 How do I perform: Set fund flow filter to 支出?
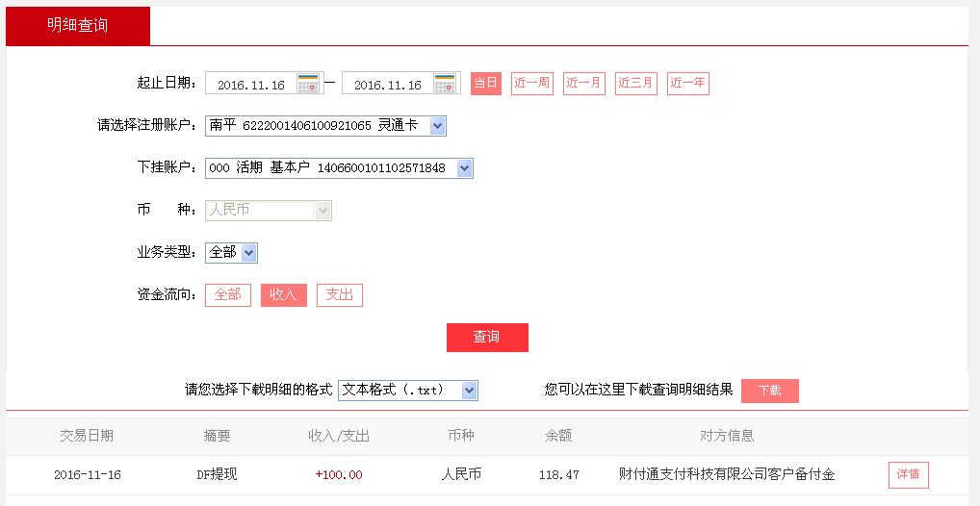pyautogui.click(x=340, y=295)
